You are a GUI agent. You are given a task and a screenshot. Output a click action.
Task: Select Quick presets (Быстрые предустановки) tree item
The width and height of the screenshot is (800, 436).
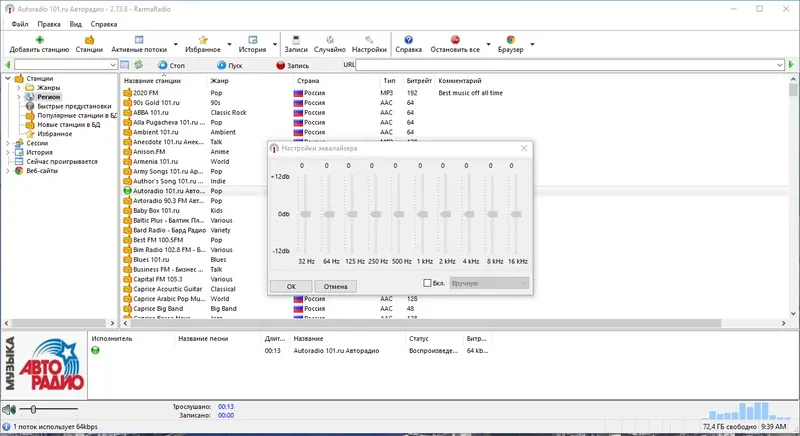(x=74, y=106)
